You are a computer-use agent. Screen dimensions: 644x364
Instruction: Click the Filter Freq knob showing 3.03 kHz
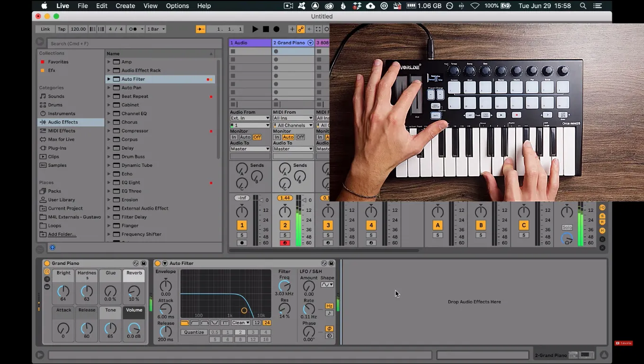coord(284,285)
